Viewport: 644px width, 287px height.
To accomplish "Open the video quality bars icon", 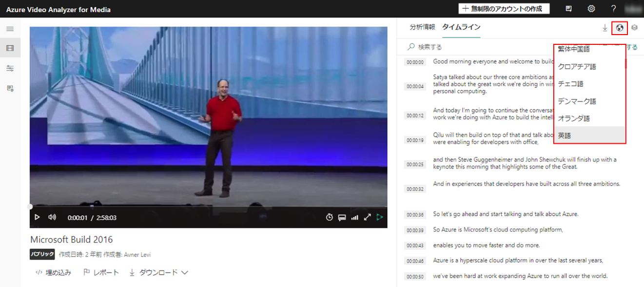I will [355, 217].
